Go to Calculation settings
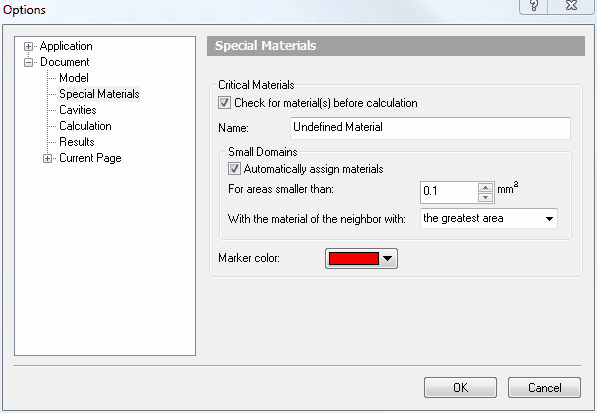The width and height of the screenshot is (597, 413). (x=85, y=126)
